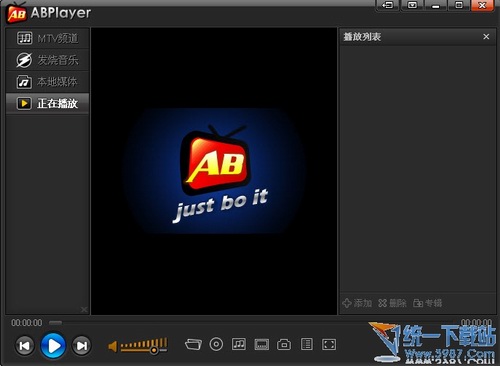Adjust the volume slider knob

click(154, 350)
